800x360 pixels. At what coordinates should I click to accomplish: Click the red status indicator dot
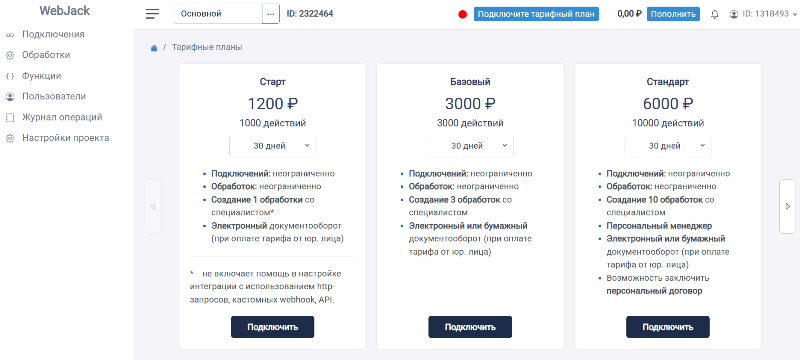463,14
